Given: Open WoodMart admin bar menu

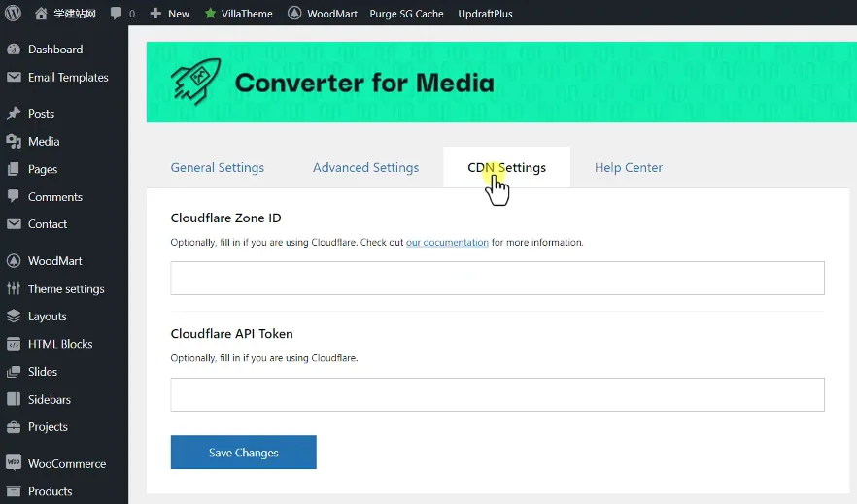Looking at the screenshot, I should click(x=332, y=14).
